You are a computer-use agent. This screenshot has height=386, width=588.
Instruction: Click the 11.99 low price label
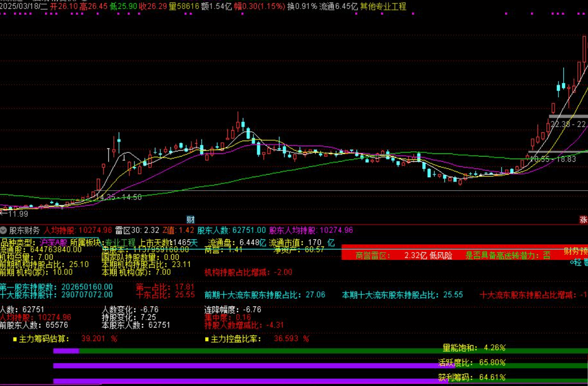click(16, 214)
